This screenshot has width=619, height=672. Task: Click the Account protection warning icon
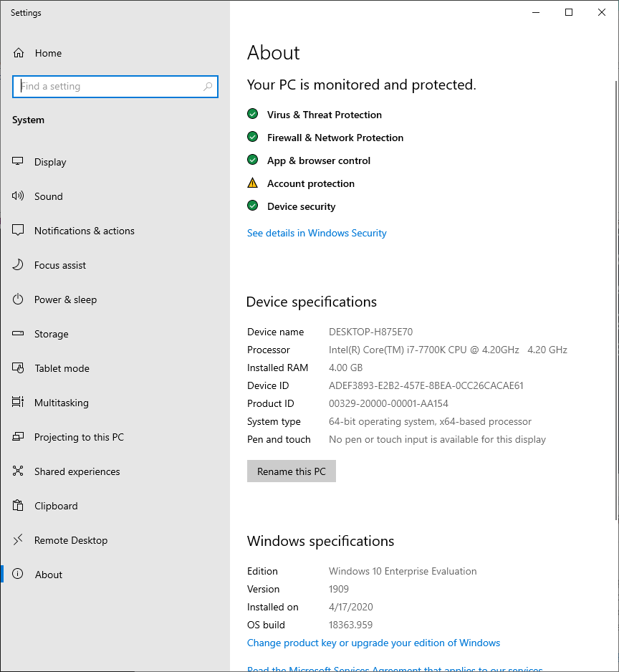click(x=252, y=183)
